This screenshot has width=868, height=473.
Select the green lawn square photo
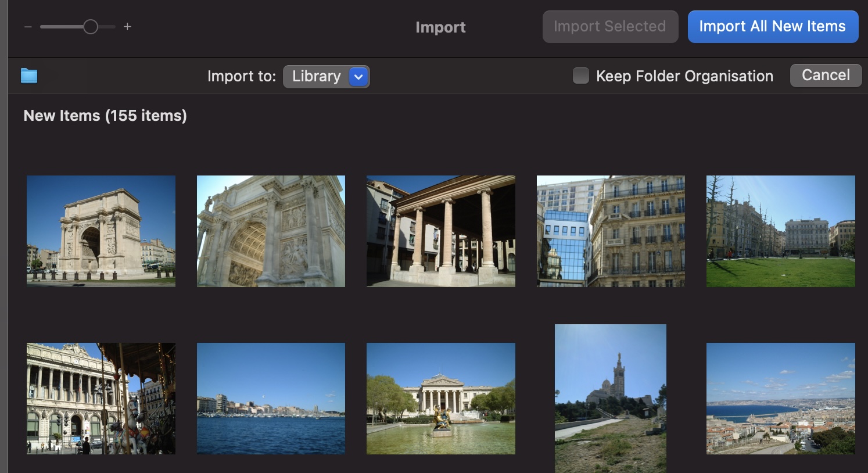point(780,231)
